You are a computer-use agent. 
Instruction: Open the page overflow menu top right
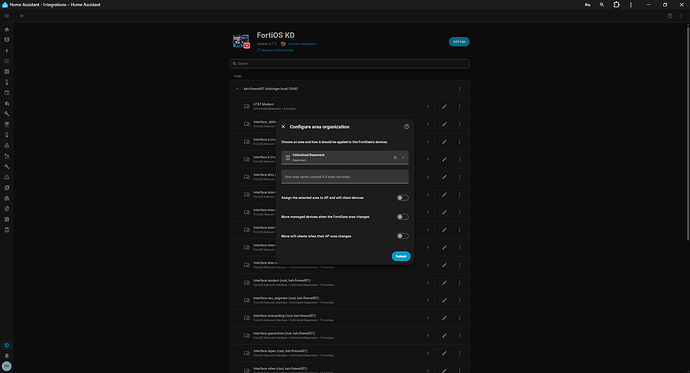[681, 16]
